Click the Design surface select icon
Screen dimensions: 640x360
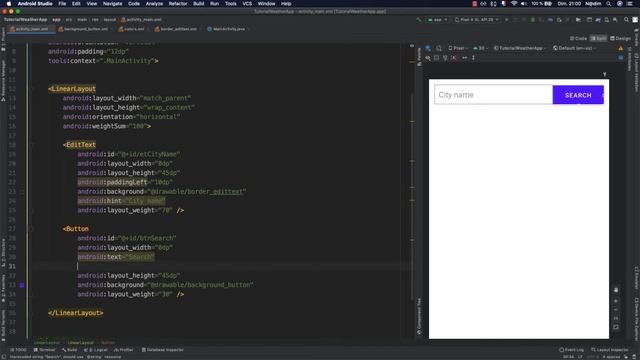(x=428, y=48)
